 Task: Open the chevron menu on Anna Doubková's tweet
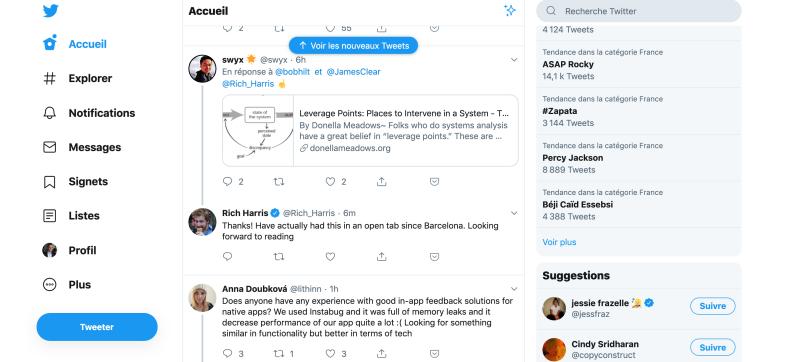(x=514, y=289)
